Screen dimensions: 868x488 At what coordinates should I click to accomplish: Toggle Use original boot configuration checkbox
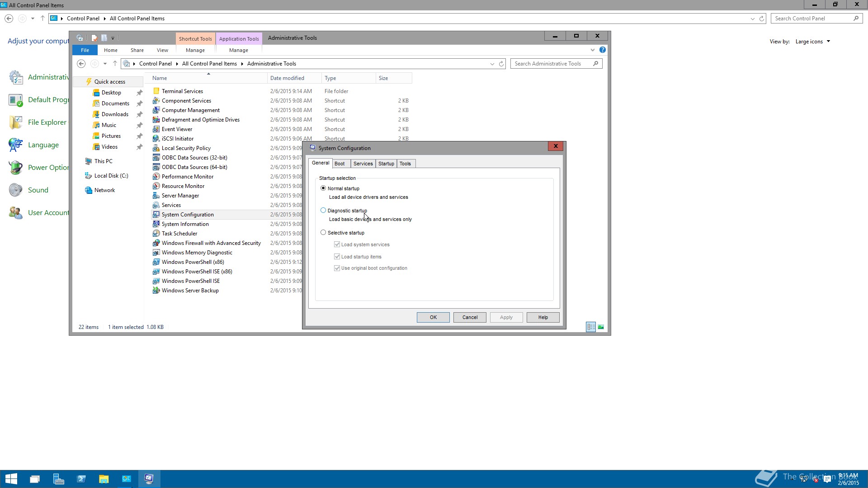337,268
